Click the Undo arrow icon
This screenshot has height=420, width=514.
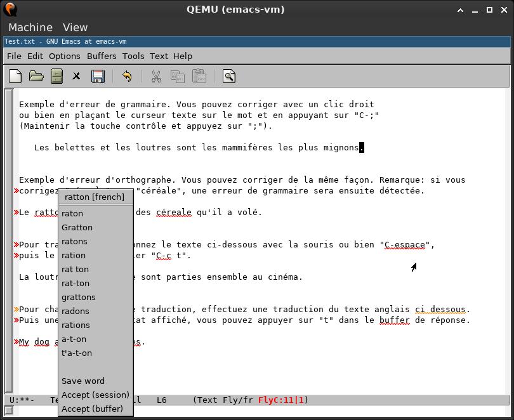127,77
